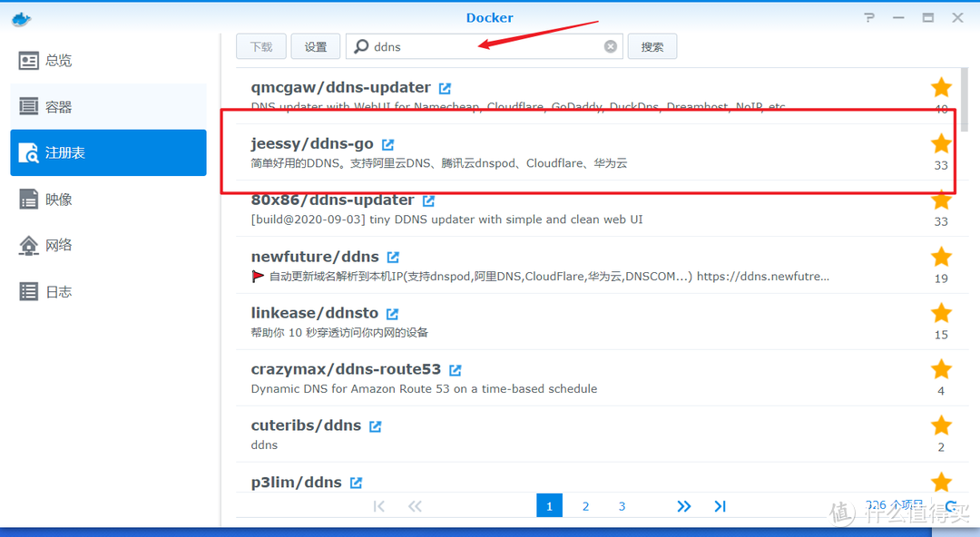Click the Dynamic DNS for Amazon Route 53 description
The height and width of the screenshot is (537, 980).
[424, 389]
